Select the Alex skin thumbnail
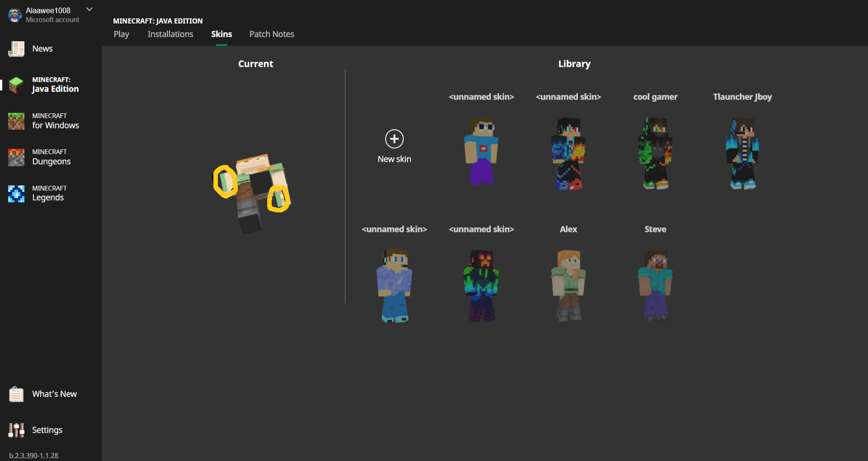The width and height of the screenshot is (868, 461). pos(568,285)
